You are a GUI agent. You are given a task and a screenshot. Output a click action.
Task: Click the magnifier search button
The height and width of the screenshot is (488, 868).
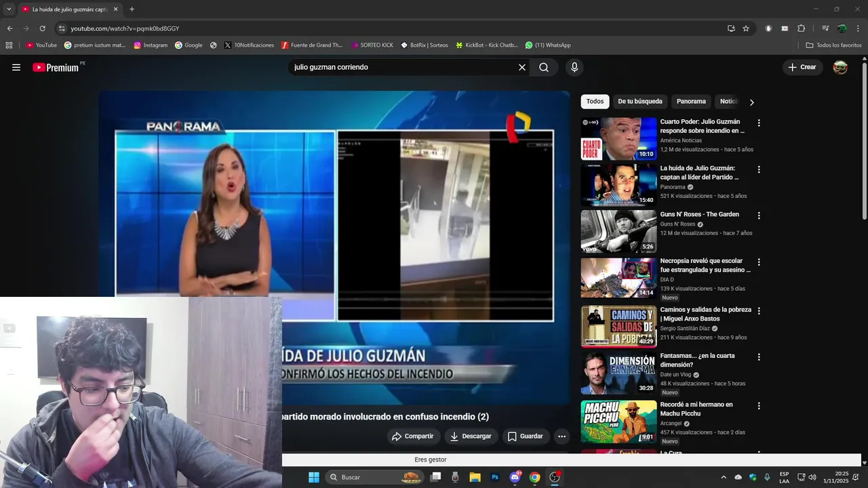pos(544,67)
